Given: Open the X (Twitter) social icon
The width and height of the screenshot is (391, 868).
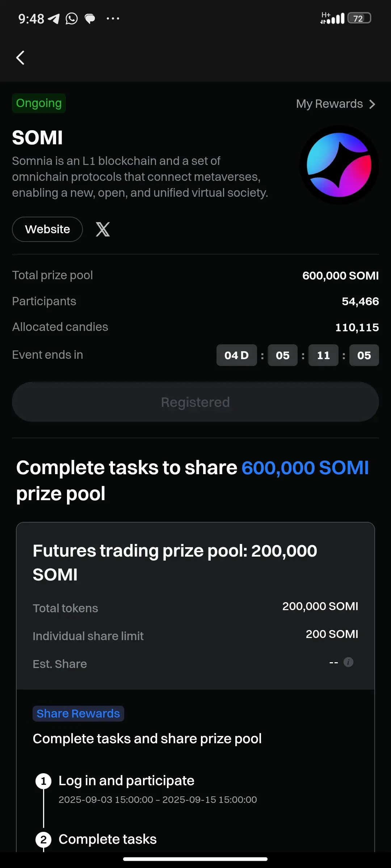Looking at the screenshot, I should pyautogui.click(x=103, y=229).
